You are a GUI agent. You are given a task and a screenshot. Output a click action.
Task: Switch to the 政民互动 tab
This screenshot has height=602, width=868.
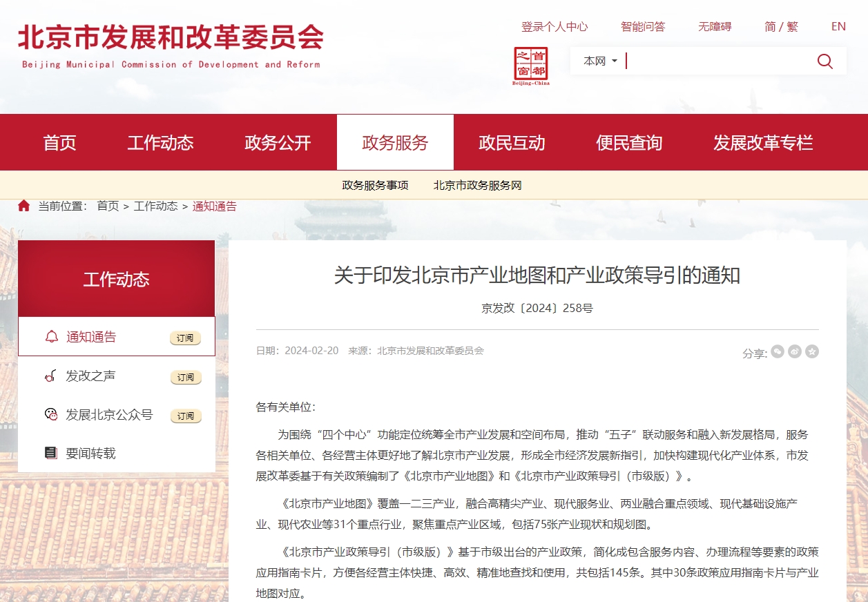click(511, 142)
